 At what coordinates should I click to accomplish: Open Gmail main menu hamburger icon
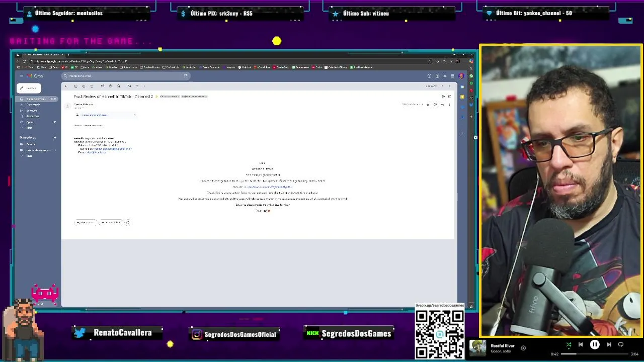(22, 76)
